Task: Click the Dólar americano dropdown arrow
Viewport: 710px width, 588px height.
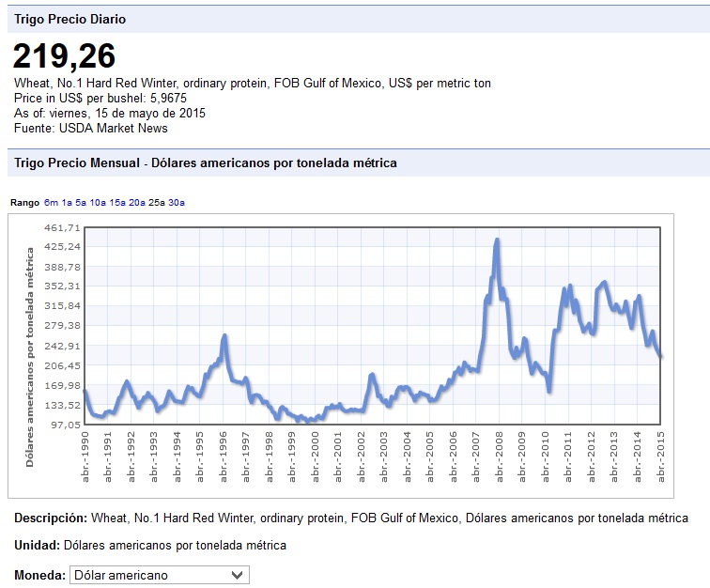Action: [236, 575]
